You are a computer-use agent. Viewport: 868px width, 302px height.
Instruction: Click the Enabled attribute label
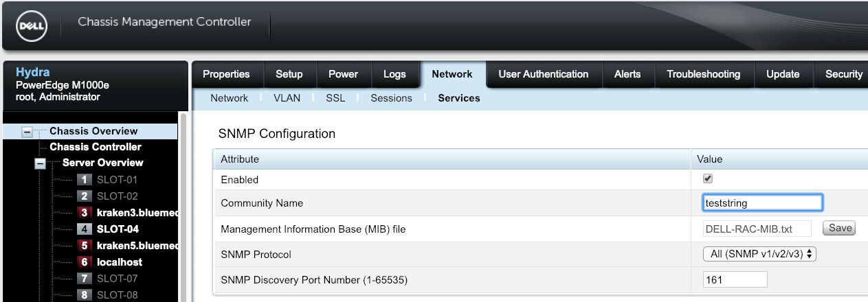click(240, 179)
